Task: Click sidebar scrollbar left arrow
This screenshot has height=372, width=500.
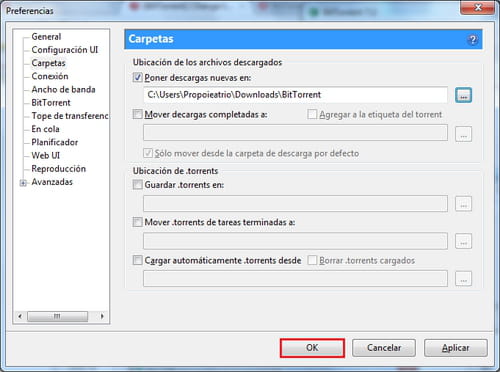Action: (x=20, y=316)
